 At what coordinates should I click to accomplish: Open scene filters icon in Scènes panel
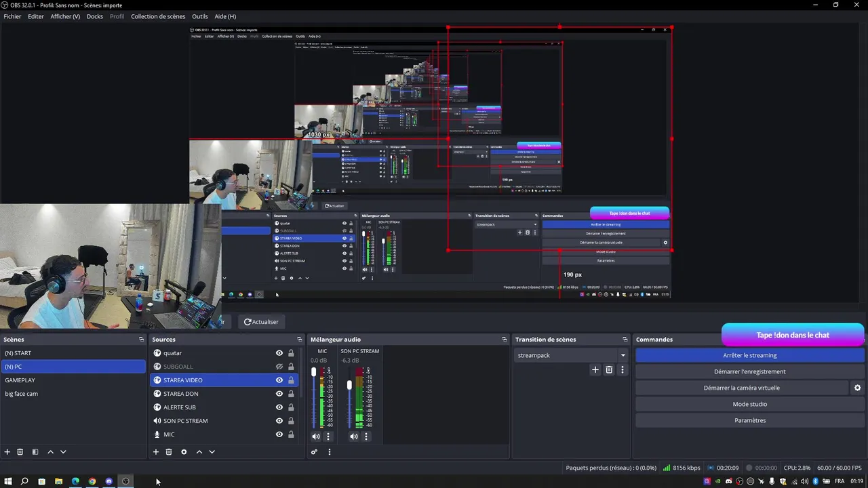pyautogui.click(x=35, y=452)
